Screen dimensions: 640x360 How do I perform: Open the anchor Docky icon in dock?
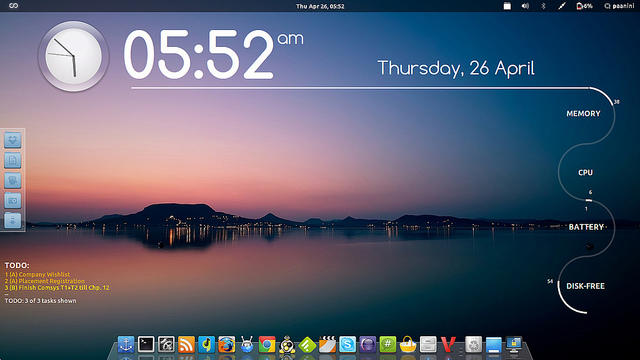click(126, 344)
